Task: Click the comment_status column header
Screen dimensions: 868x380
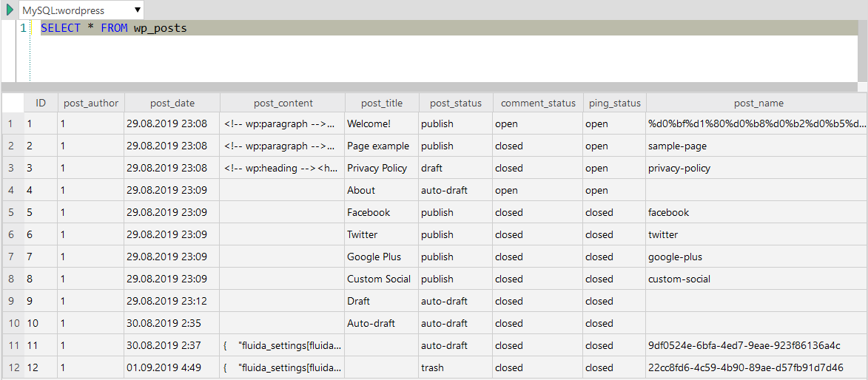Action: 537,103
